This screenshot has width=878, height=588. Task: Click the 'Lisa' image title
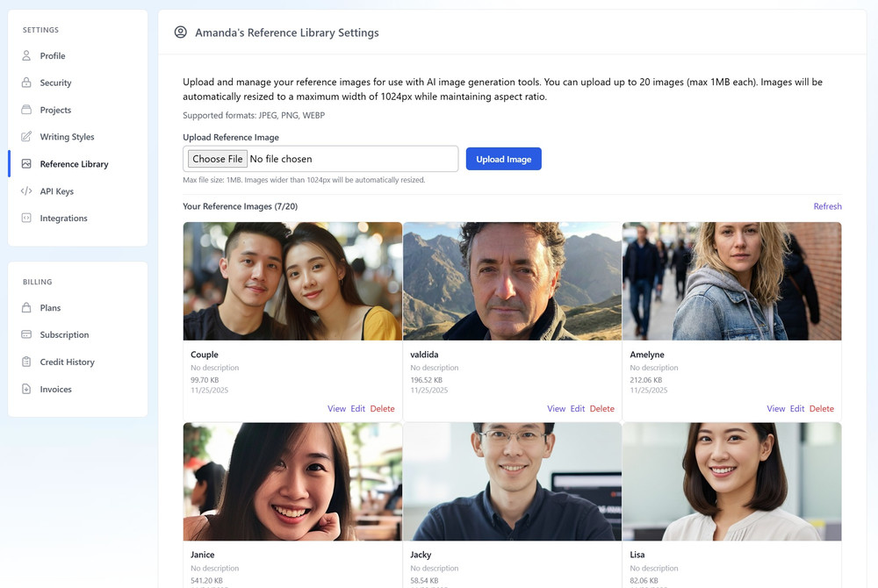pyautogui.click(x=637, y=555)
